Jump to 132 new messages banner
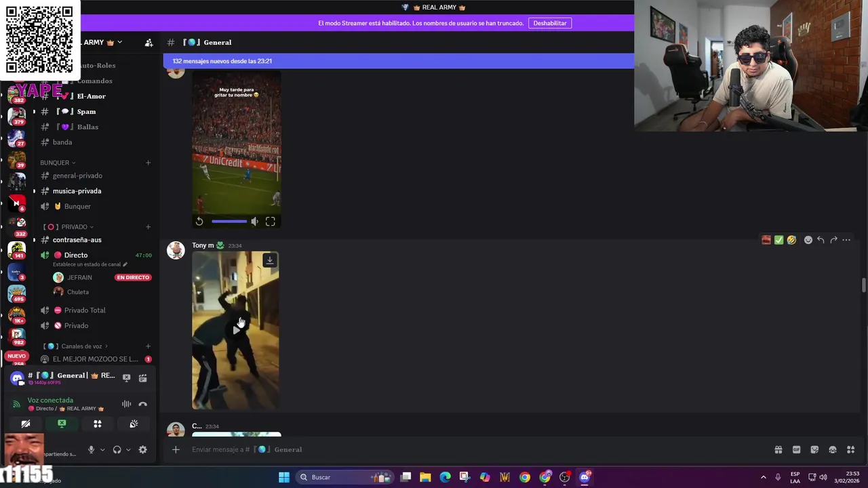The width and height of the screenshot is (868, 488). point(399,61)
